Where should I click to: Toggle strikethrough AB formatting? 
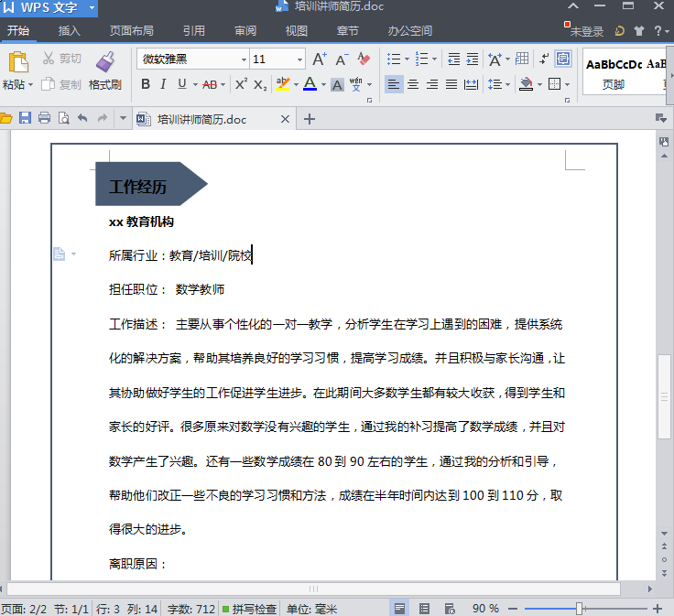click(210, 84)
